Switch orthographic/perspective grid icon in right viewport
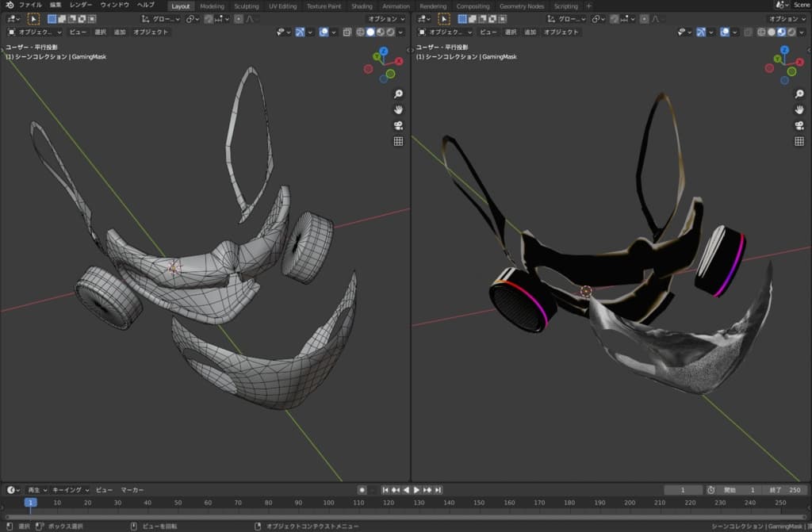Screen dimensions: 812x532 coord(800,141)
